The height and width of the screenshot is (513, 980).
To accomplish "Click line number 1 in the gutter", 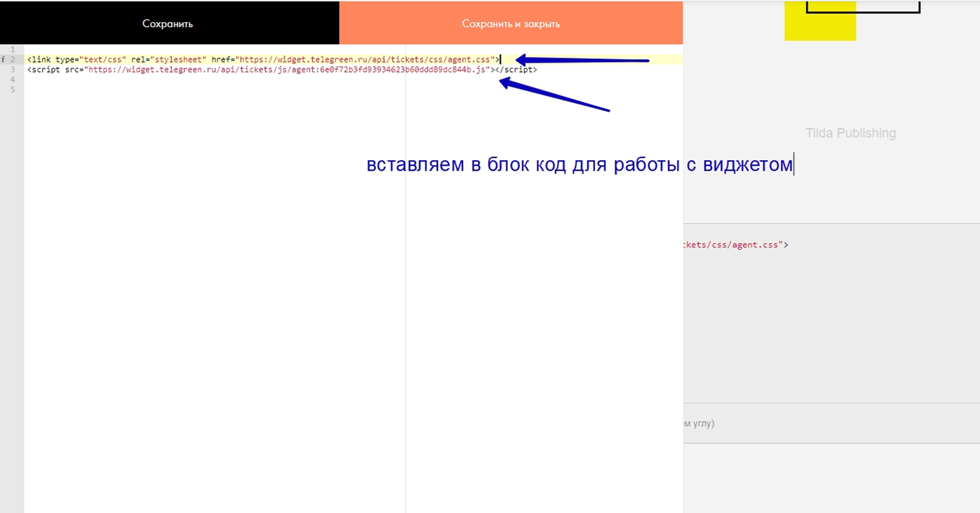I will pos(13,50).
